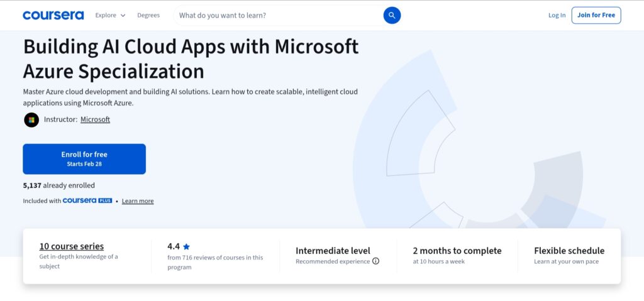644x301 pixels.
Task: Open the Microsoft instructor link
Action: [x=96, y=119]
